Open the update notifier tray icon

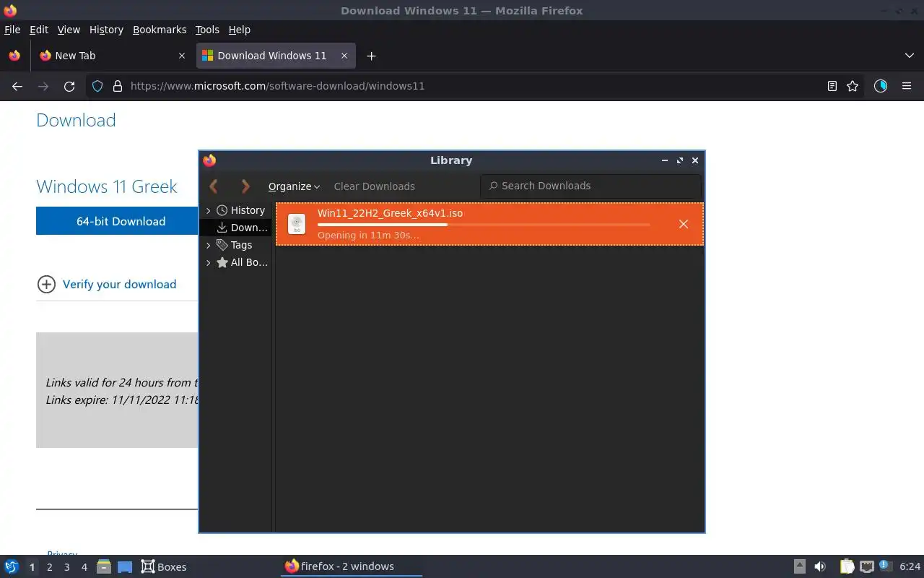[885, 566]
